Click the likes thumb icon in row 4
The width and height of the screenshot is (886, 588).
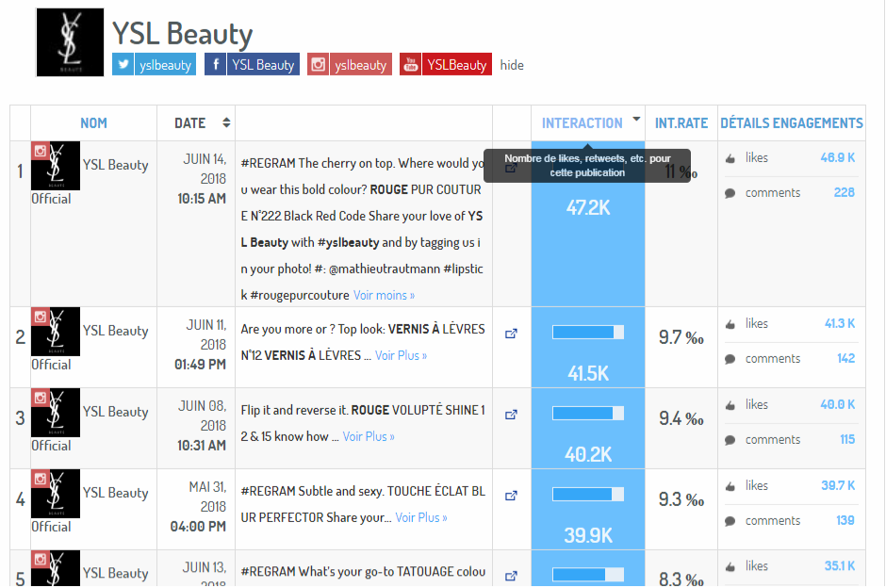(x=730, y=486)
